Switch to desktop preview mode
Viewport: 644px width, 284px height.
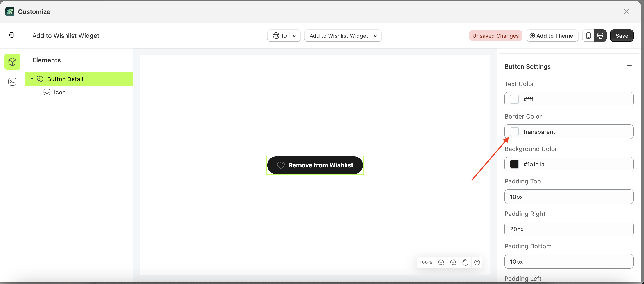coord(601,36)
